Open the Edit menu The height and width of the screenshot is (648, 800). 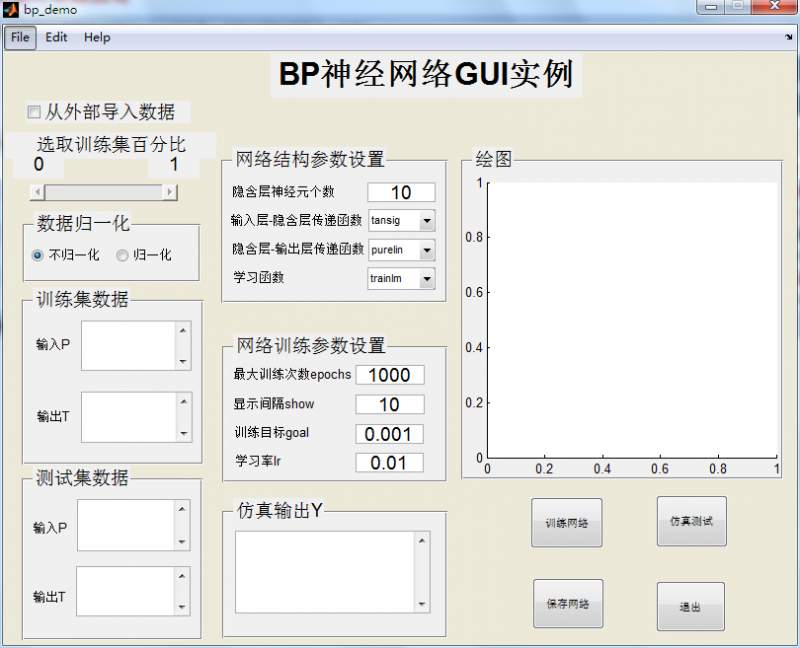[x=56, y=38]
